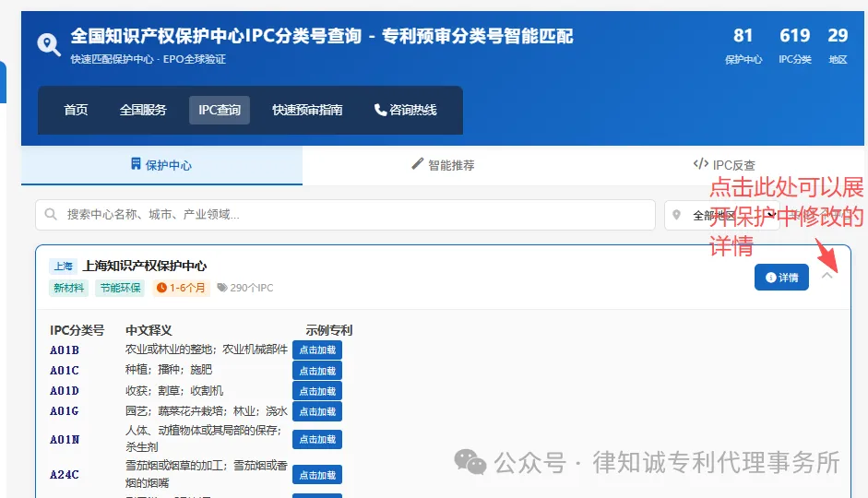Click IPC code A01B
This screenshot has width=868, height=498.
(65, 350)
